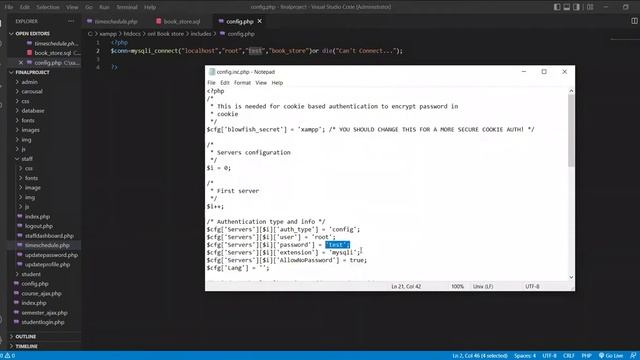Expand student folder
Screen dimensions: 640x360
(x=31, y=274)
